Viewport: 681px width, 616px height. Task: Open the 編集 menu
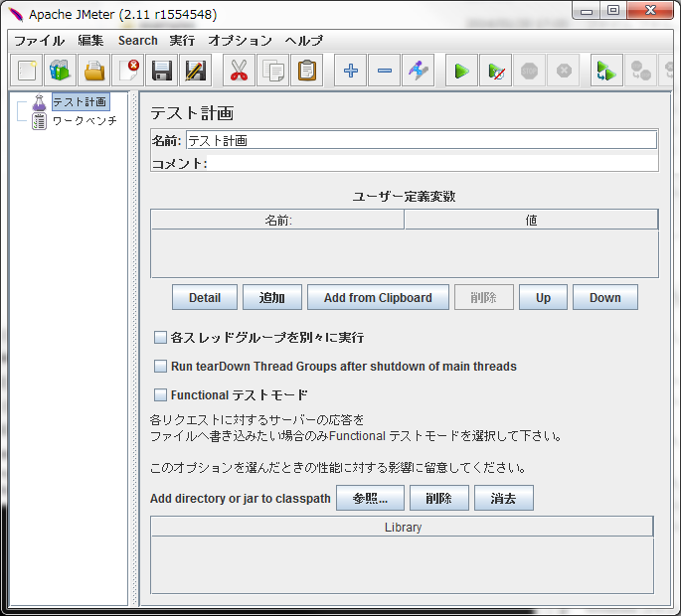tap(90, 41)
